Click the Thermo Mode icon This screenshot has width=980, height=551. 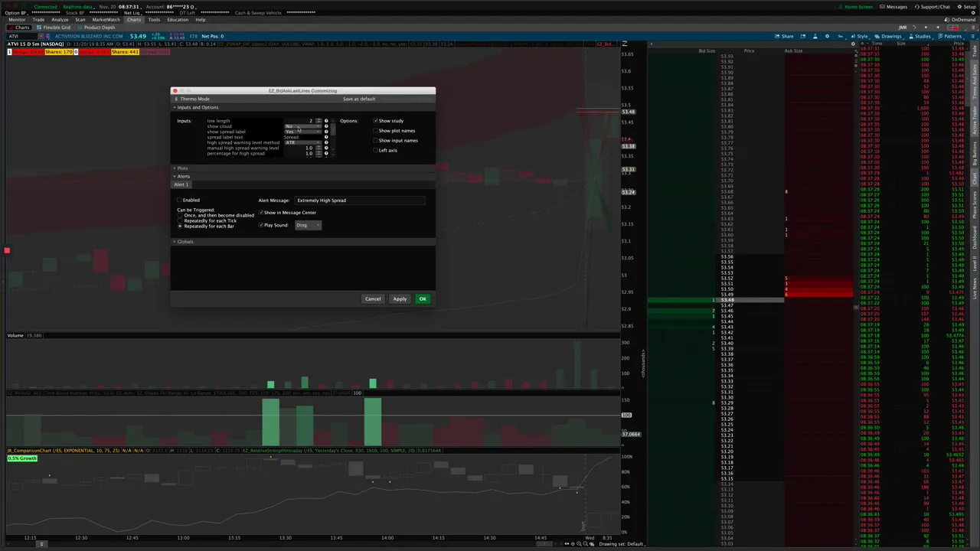(x=176, y=99)
